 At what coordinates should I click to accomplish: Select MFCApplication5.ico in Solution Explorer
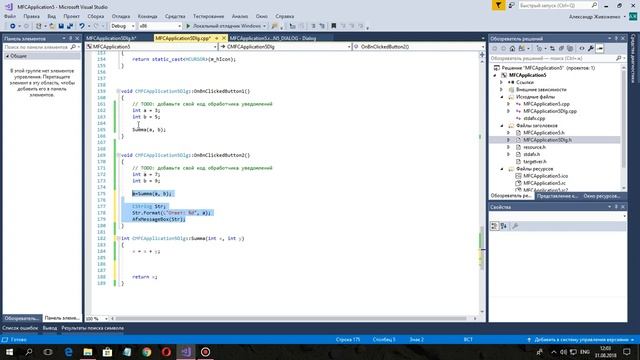click(545, 176)
